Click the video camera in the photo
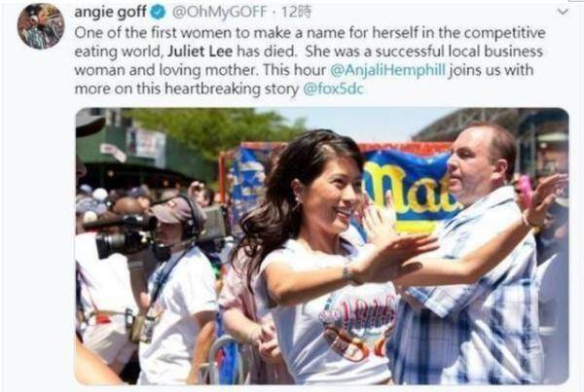 tap(121, 236)
